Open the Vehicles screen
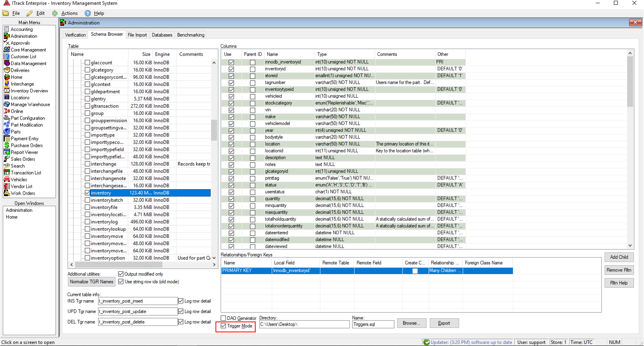Viewport: 644px width, 346px height. tap(19, 180)
